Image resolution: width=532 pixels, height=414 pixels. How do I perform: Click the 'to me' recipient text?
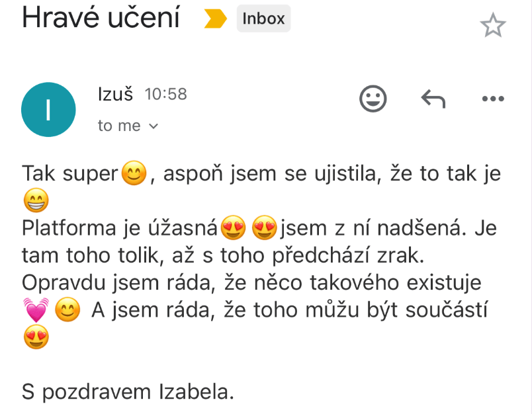point(119,126)
